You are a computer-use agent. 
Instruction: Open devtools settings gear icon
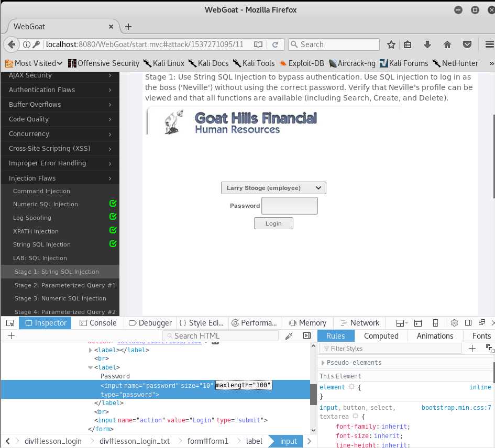(x=454, y=323)
